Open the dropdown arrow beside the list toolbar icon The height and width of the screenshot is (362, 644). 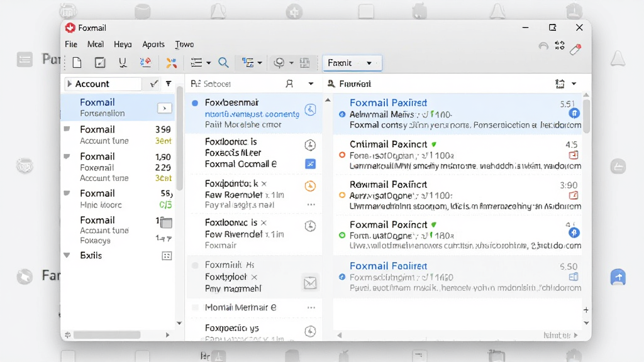pyautogui.click(x=209, y=63)
